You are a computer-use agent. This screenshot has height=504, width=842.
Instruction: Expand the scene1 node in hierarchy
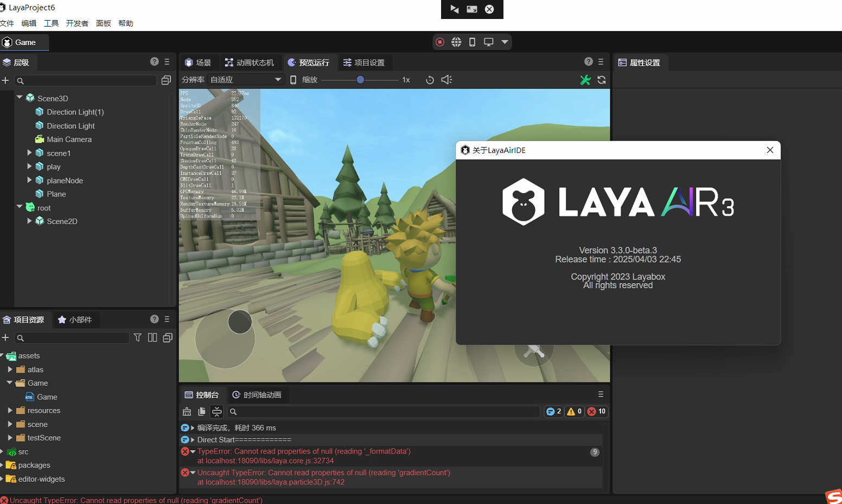click(29, 153)
